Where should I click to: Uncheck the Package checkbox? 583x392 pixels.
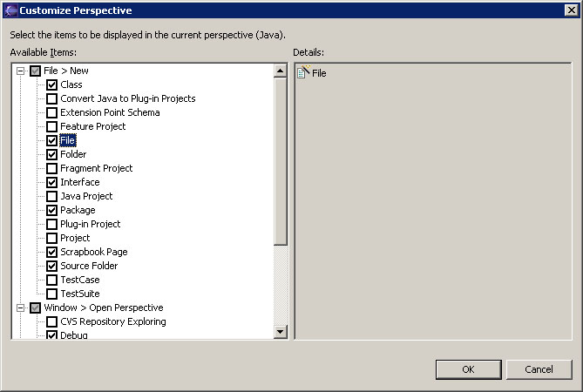pyautogui.click(x=51, y=210)
